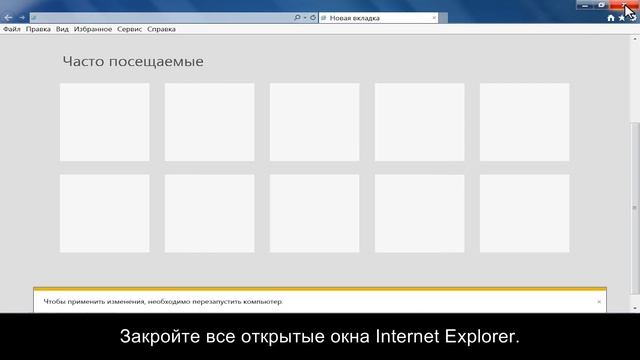This screenshot has height=360, width=640.
Task: Click the magnifier search icon in address bar
Action: coord(297,18)
